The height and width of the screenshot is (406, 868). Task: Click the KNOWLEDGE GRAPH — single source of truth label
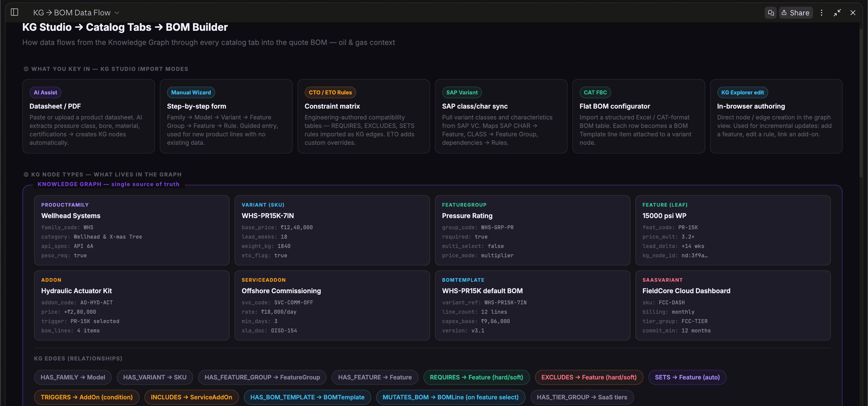pos(108,184)
